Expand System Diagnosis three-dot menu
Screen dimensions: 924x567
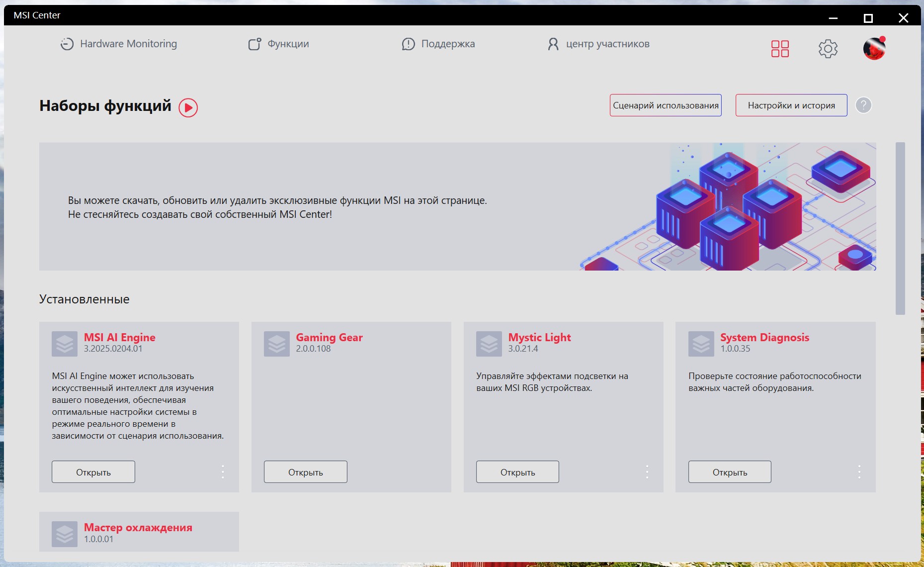point(859,472)
